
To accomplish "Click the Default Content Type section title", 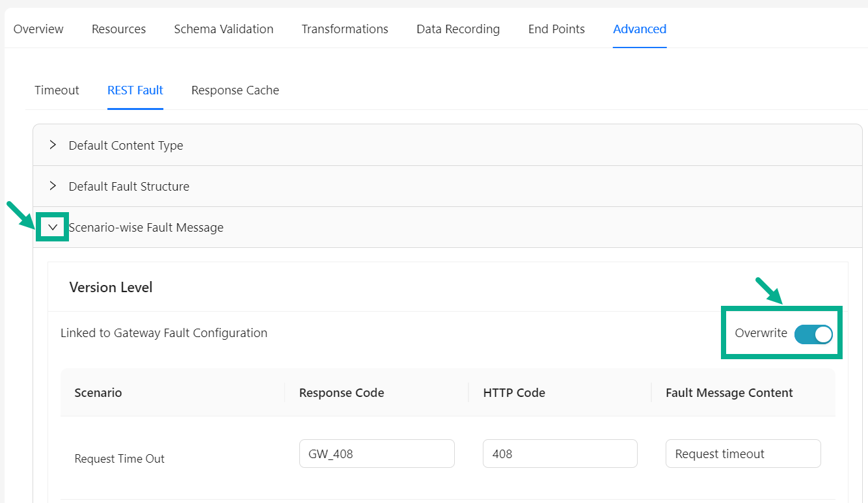I will (126, 145).
